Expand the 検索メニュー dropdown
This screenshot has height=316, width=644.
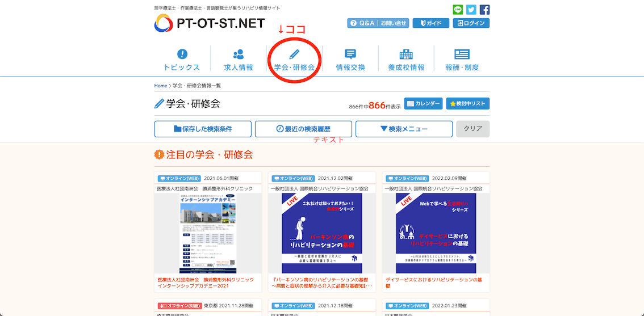404,129
